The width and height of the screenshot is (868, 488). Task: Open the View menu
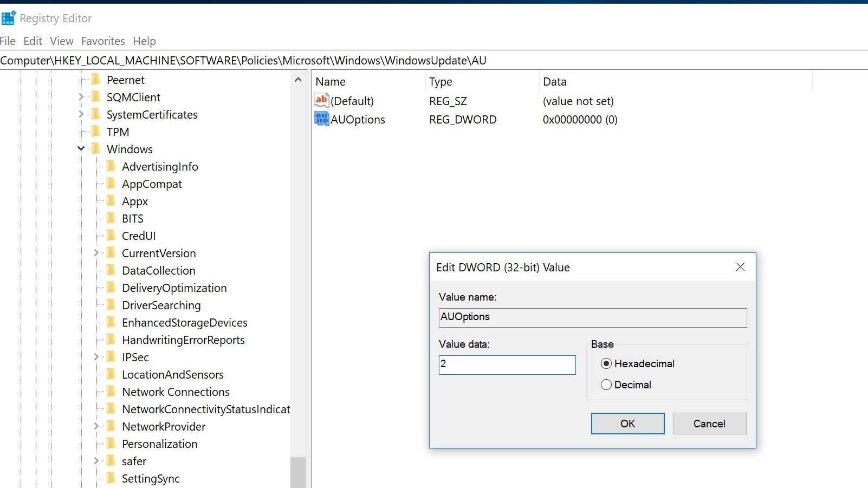tap(62, 41)
